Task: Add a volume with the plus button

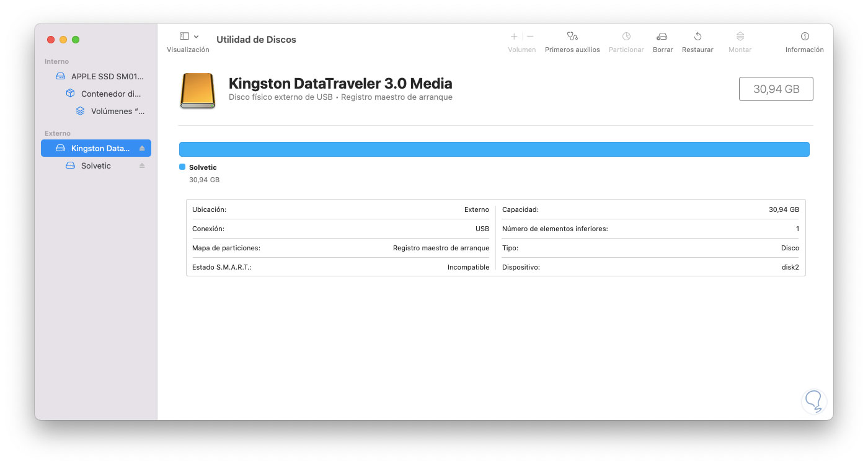Action: [514, 37]
